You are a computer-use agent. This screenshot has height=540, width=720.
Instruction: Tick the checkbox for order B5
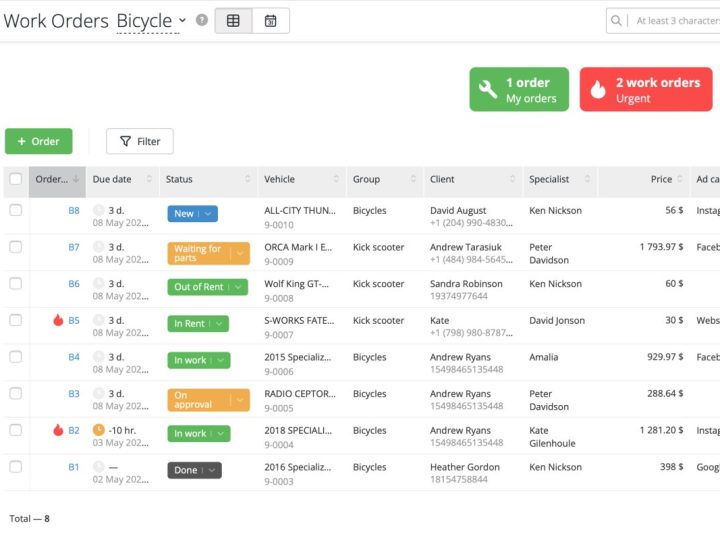[x=16, y=320]
